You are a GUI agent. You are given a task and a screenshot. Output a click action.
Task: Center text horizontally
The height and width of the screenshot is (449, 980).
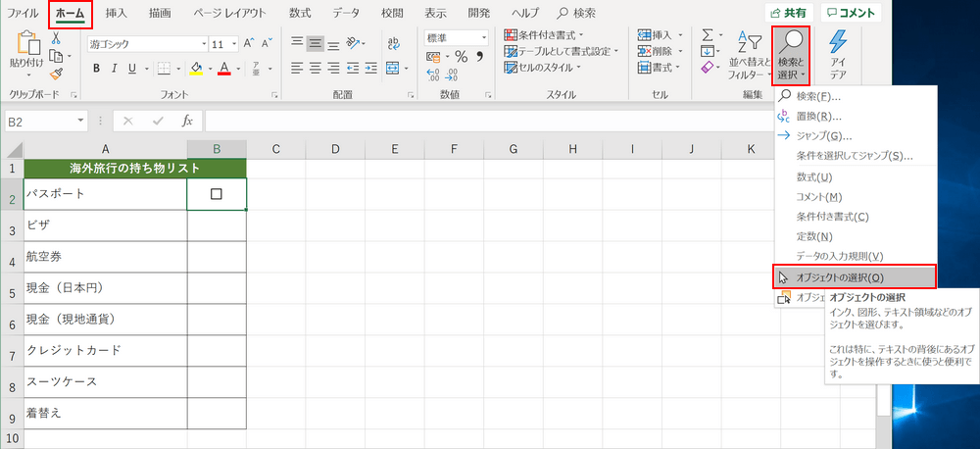pyautogui.click(x=316, y=68)
